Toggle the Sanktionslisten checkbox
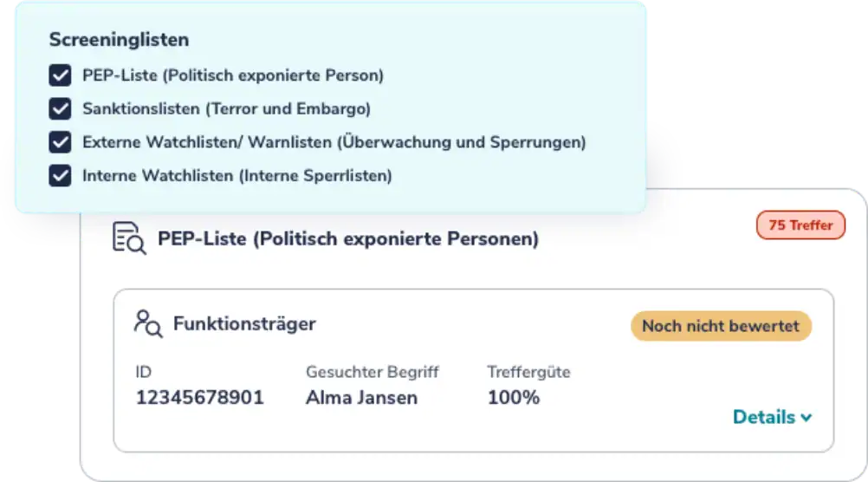Image resolution: width=868 pixels, height=482 pixels. click(x=60, y=109)
